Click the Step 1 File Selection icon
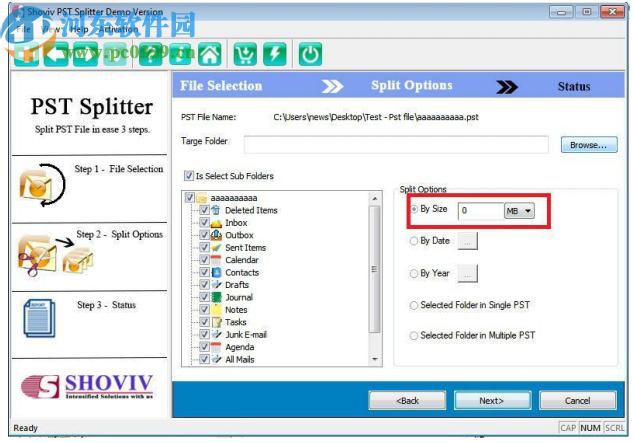This screenshot has height=443, width=633. (42, 185)
